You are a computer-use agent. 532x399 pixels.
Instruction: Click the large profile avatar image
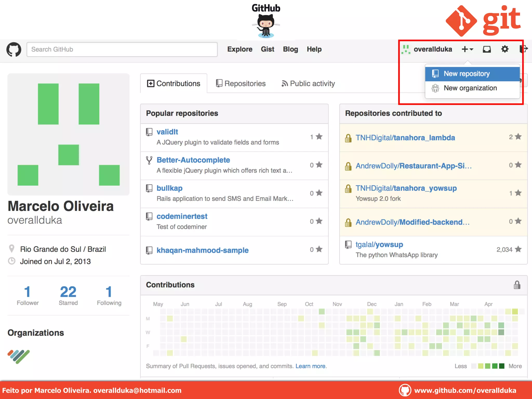[69, 134]
